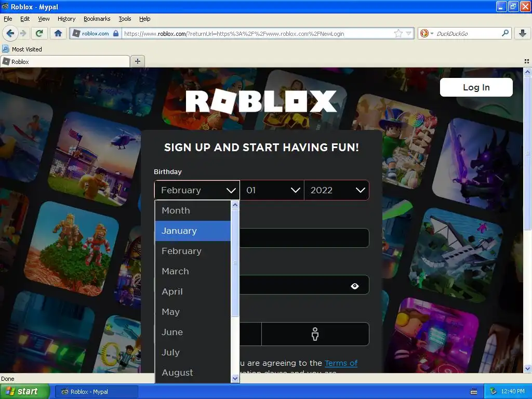Viewport: 532px width, 399px height.
Task: Choose April in the month list
Action: pyautogui.click(x=193, y=292)
